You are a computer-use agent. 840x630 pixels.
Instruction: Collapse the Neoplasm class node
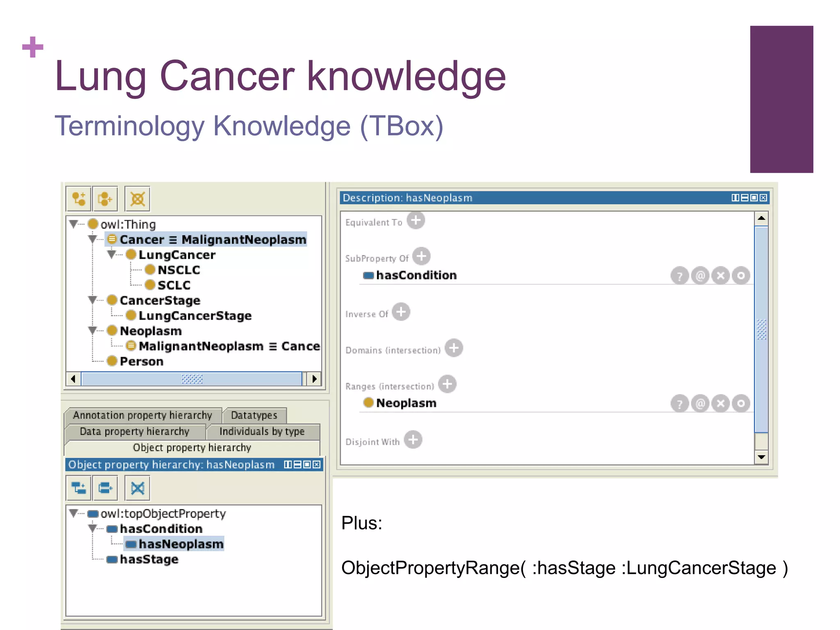[x=92, y=330]
